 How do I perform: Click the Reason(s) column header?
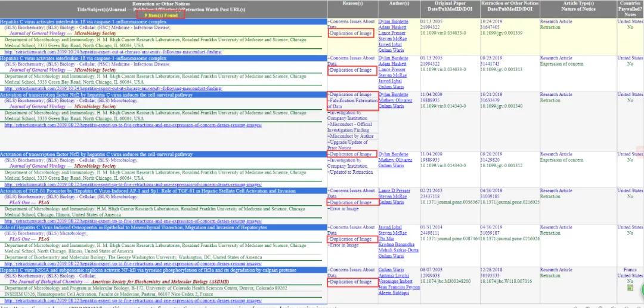pyautogui.click(x=352, y=4)
